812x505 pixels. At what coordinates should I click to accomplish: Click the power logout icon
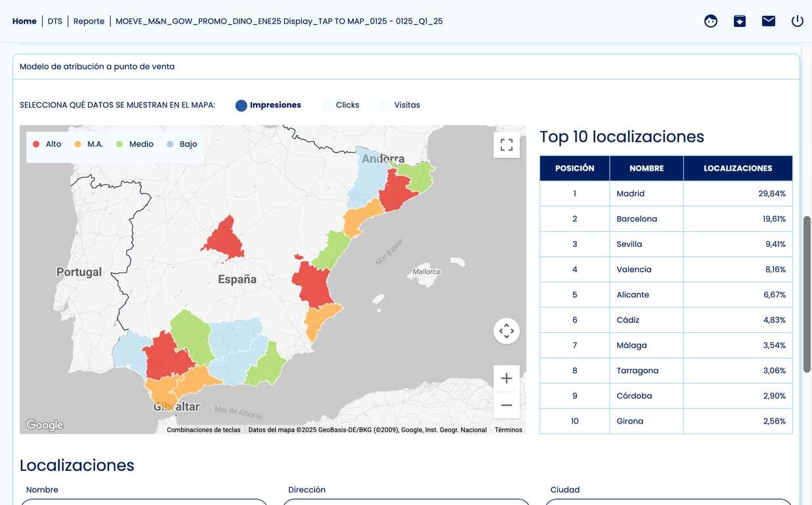[x=798, y=21]
